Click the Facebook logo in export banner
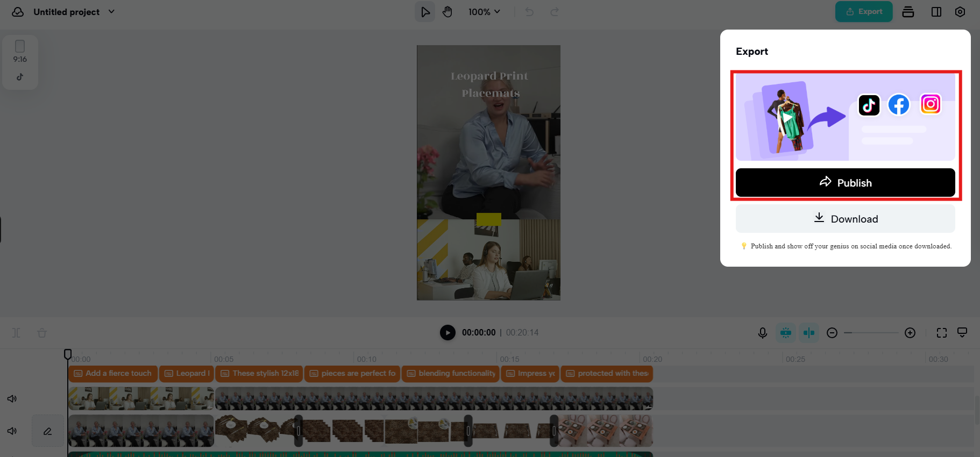Viewport: 980px width, 457px height. 899,105
